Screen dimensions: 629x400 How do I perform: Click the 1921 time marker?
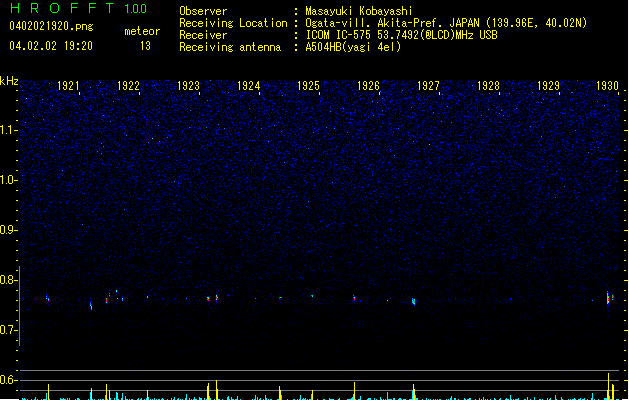pos(68,86)
